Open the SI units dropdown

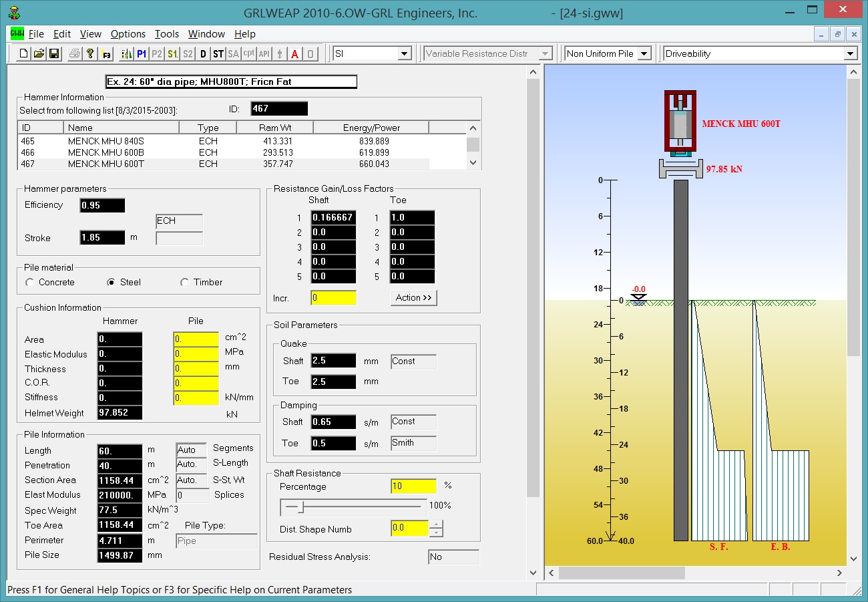coord(405,54)
